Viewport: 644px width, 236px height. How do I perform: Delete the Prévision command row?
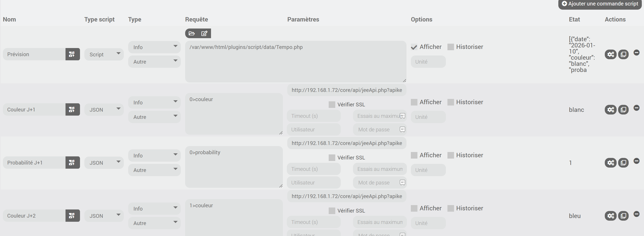pyautogui.click(x=637, y=53)
